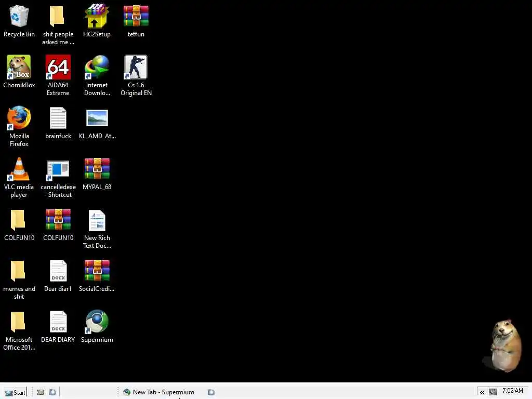This screenshot has height=399, width=532.
Task: Select the MYPAL_68 archive
Action: click(x=97, y=169)
